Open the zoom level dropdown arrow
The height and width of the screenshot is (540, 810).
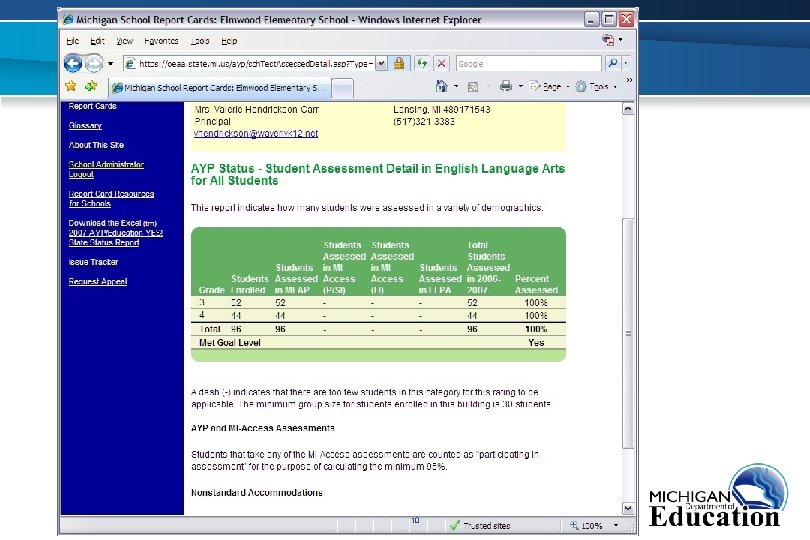click(616, 526)
